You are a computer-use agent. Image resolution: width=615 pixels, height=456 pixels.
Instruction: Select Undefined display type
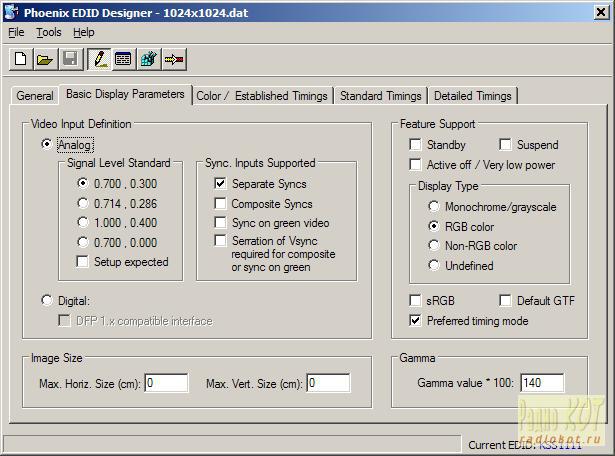tap(434, 265)
